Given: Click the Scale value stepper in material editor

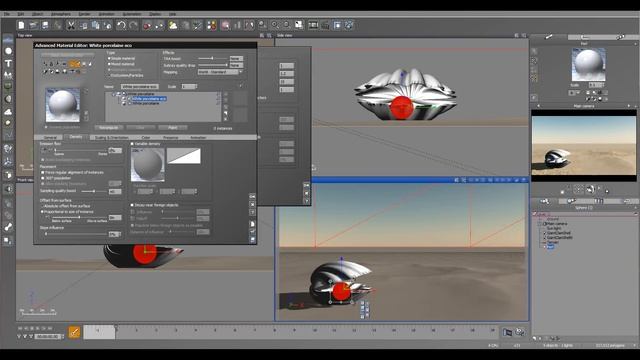Looking at the screenshot, I should click(x=195, y=87).
